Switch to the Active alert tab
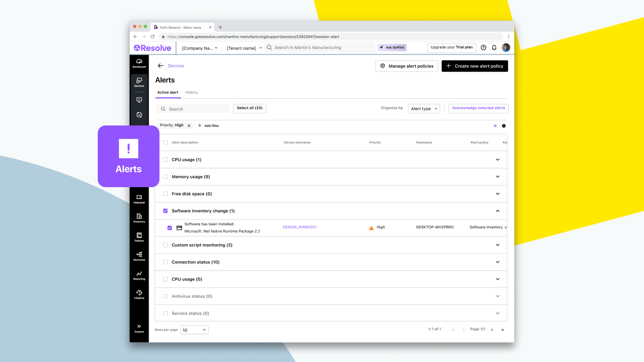The width and height of the screenshot is (644, 362). click(168, 92)
